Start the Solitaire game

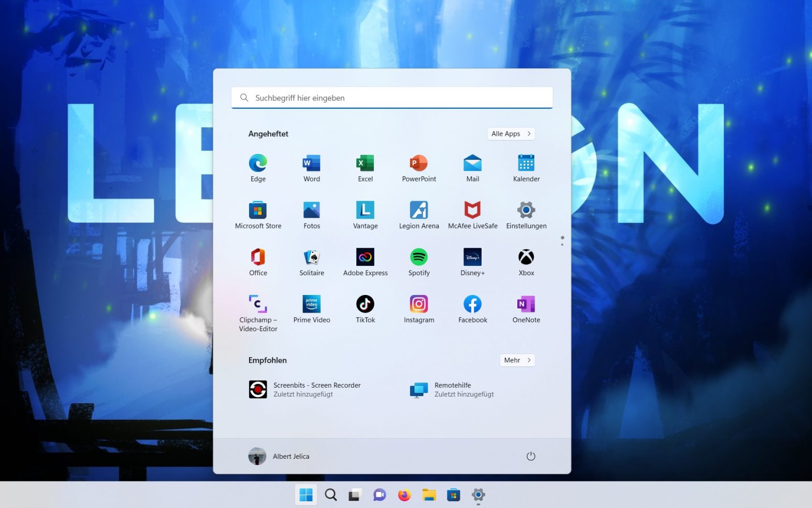pyautogui.click(x=312, y=262)
